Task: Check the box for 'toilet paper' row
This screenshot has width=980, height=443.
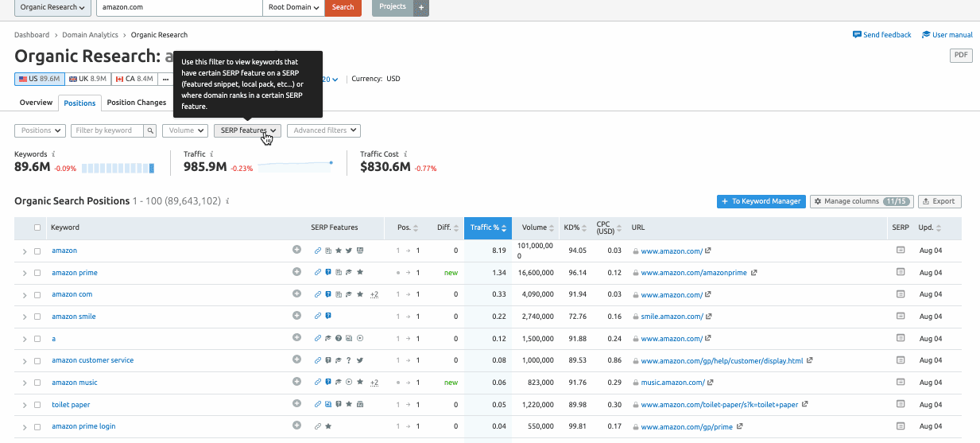Action: [37, 404]
